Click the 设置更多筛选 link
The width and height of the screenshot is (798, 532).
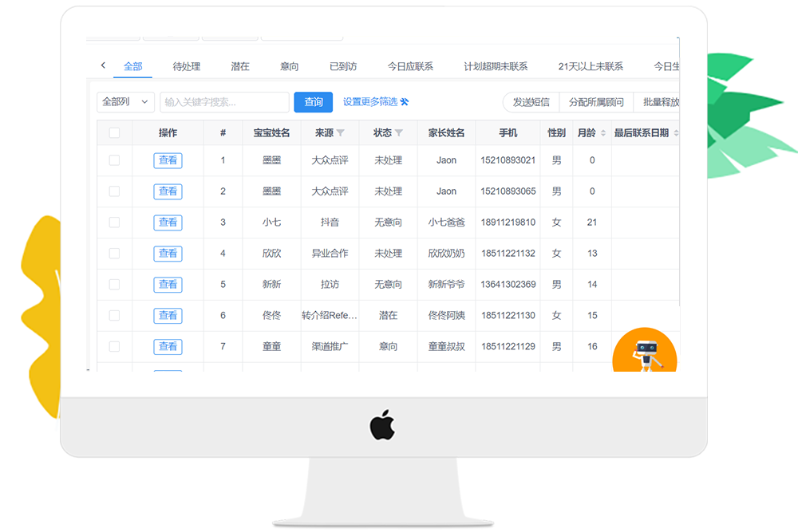point(369,102)
